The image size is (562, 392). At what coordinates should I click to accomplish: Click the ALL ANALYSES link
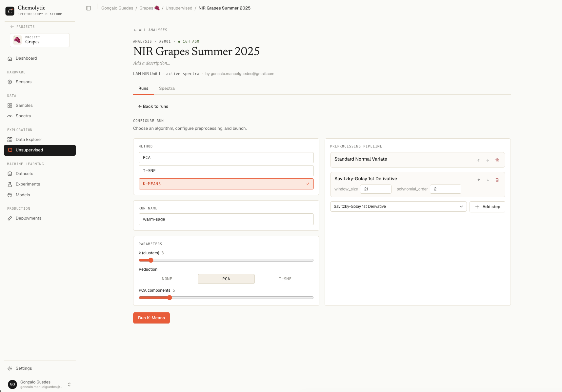pos(150,30)
